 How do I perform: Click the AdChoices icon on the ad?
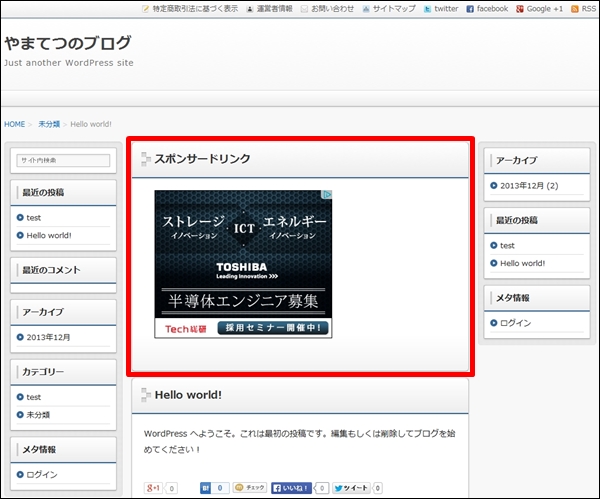pyautogui.click(x=327, y=195)
